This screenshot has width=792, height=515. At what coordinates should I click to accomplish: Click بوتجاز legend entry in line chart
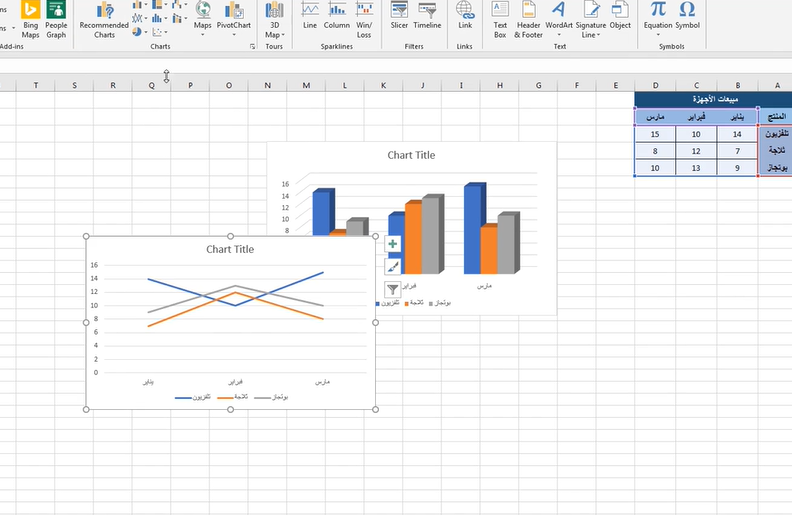click(x=271, y=397)
